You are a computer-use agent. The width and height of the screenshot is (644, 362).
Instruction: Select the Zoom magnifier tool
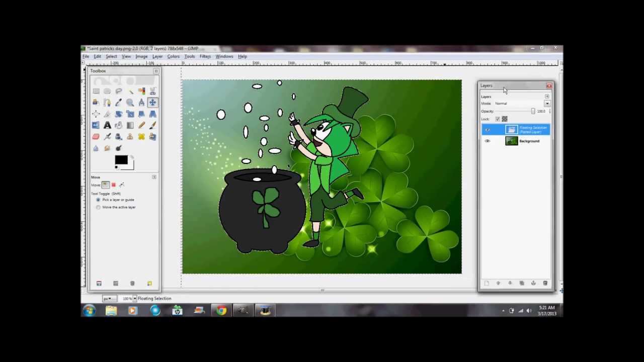click(130, 103)
